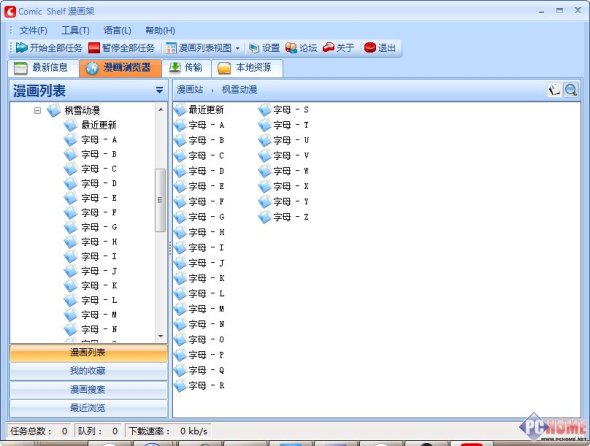
Task: Open the 帮助(H) menu
Action: point(160,30)
